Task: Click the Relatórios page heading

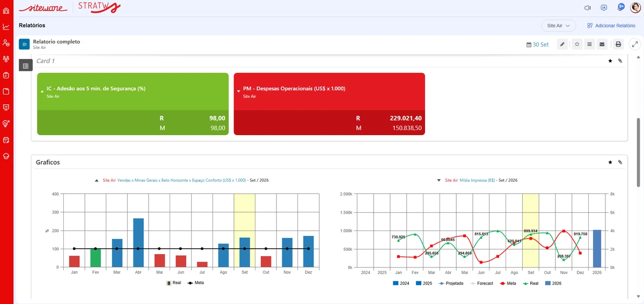Action: click(32, 25)
